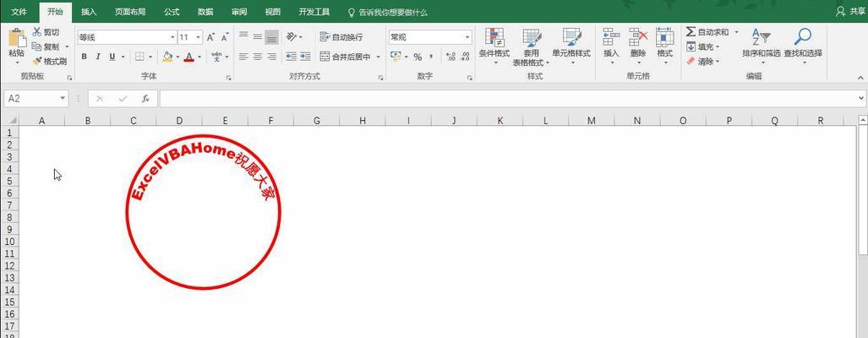Open Merge and Center dropdown arrow
The width and height of the screenshot is (868, 338).
click(379, 57)
